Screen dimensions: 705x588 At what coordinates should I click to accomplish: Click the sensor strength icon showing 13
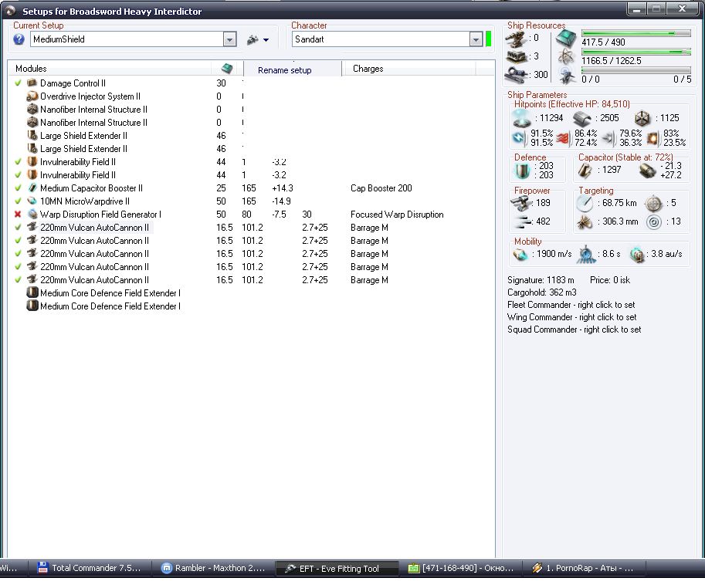tap(654, 222)
